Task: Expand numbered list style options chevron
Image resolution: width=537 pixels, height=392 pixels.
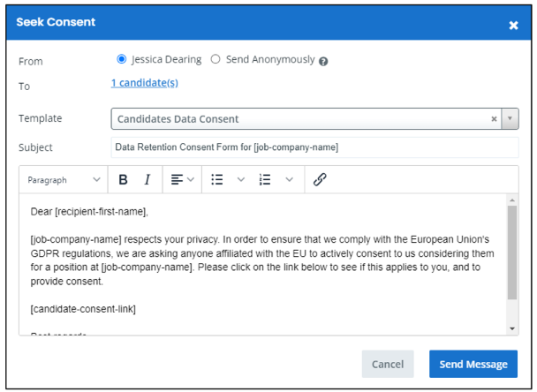Action: pyautogui.click(x=290, y=179)
